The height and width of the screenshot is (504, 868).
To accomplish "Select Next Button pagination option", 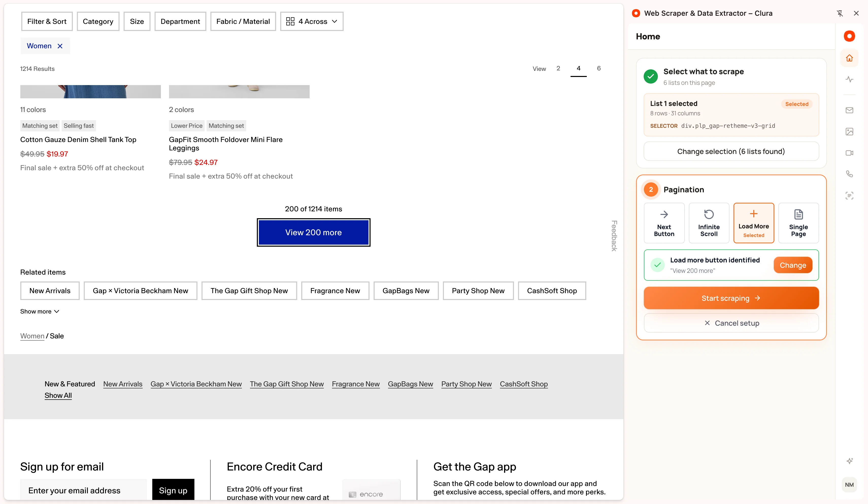I will point(664,223).
